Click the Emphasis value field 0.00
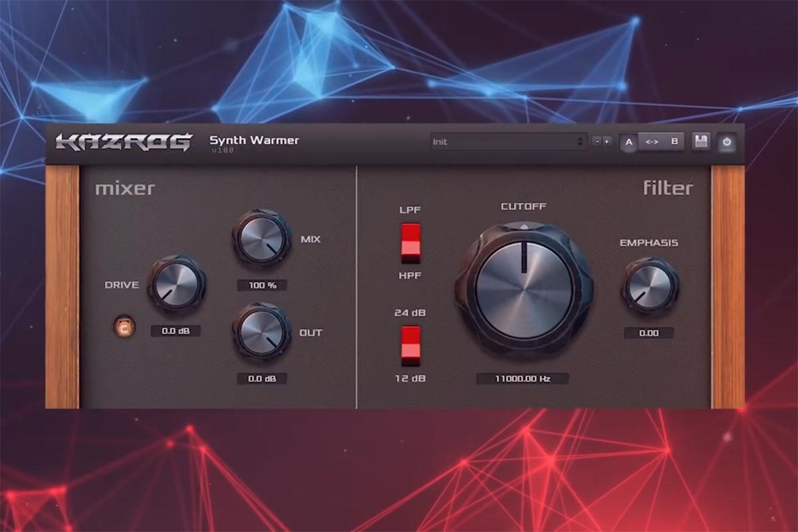798x532 pixels. click(649, 333)
